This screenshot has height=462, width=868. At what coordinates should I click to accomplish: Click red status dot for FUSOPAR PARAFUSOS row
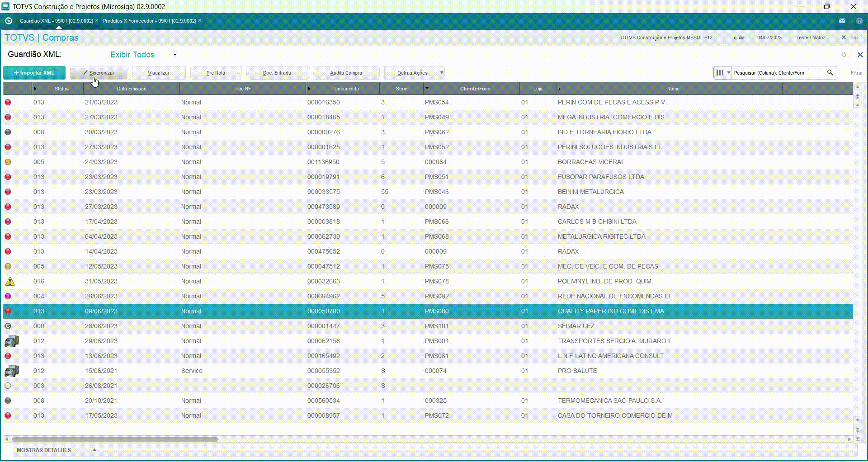coord(8,177)
